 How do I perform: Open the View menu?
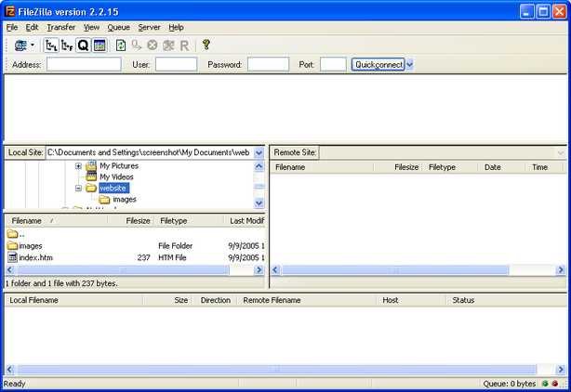91,27
